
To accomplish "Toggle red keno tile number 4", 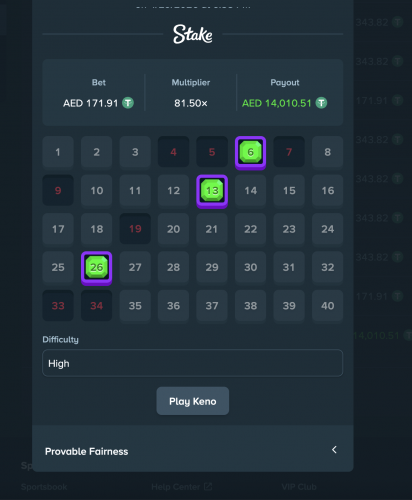I will tap(174, 152).
